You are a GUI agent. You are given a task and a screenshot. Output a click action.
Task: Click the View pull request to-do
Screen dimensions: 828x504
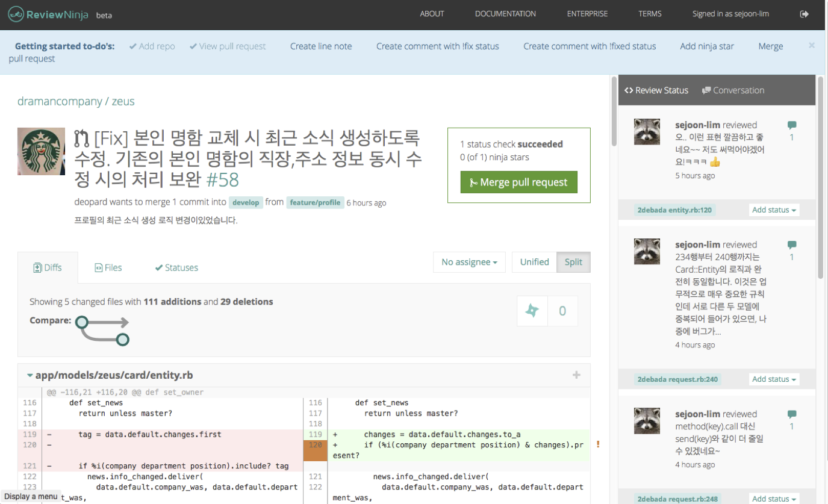228,46
